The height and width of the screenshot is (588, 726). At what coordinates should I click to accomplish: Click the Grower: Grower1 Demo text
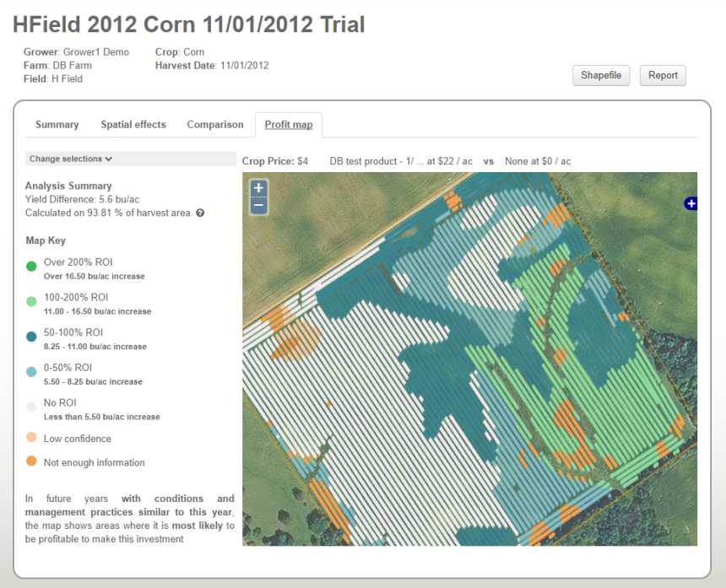point(76,51)
